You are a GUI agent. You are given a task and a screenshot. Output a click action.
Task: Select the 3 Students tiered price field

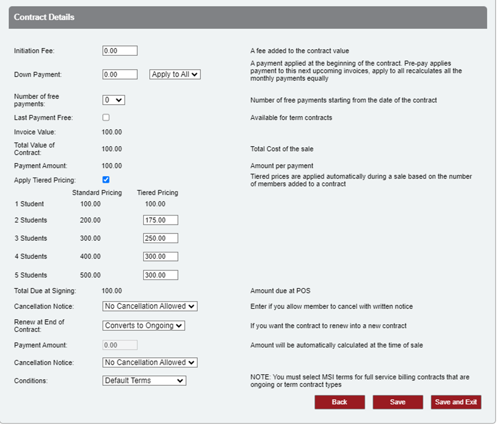[160, 238]
